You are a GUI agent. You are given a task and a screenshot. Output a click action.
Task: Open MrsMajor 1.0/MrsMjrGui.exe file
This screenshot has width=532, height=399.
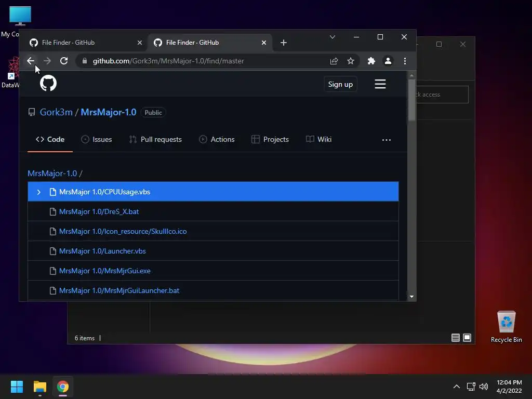point(104,271)
